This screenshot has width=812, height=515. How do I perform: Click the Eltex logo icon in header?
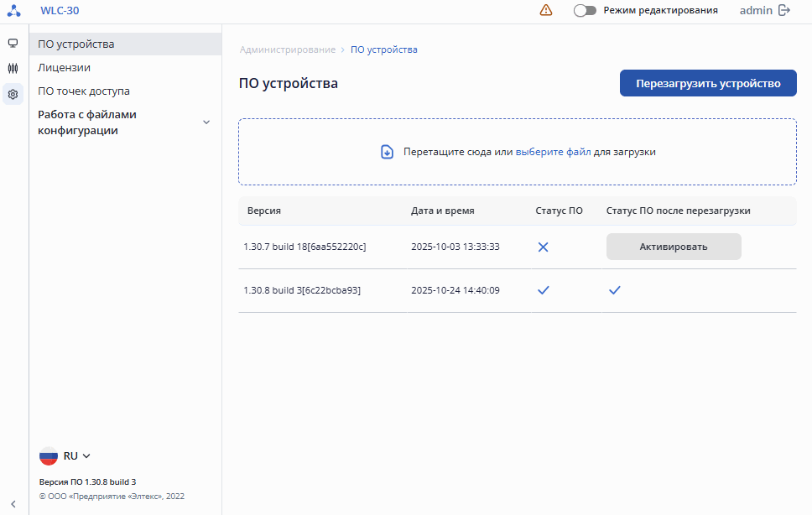13,11
